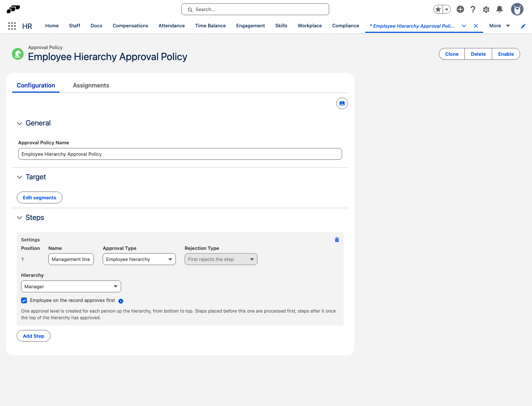Click the step Name field 'Management line'
This screenshot has width=532, height=406.
(x=71, y=259)
